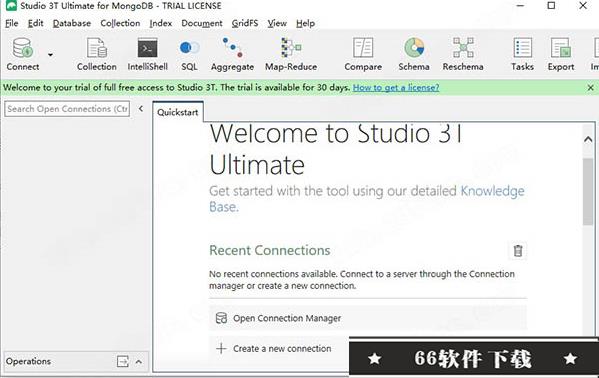Click the Export toolbar icon
This screenshot has height=378, width=599.
(x=561, y=54)
